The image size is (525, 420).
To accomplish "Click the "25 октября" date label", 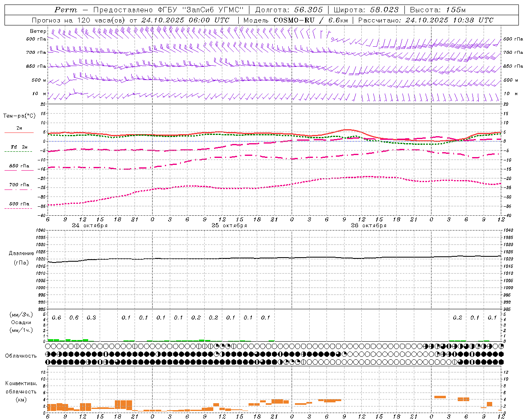I will (229, 226).
